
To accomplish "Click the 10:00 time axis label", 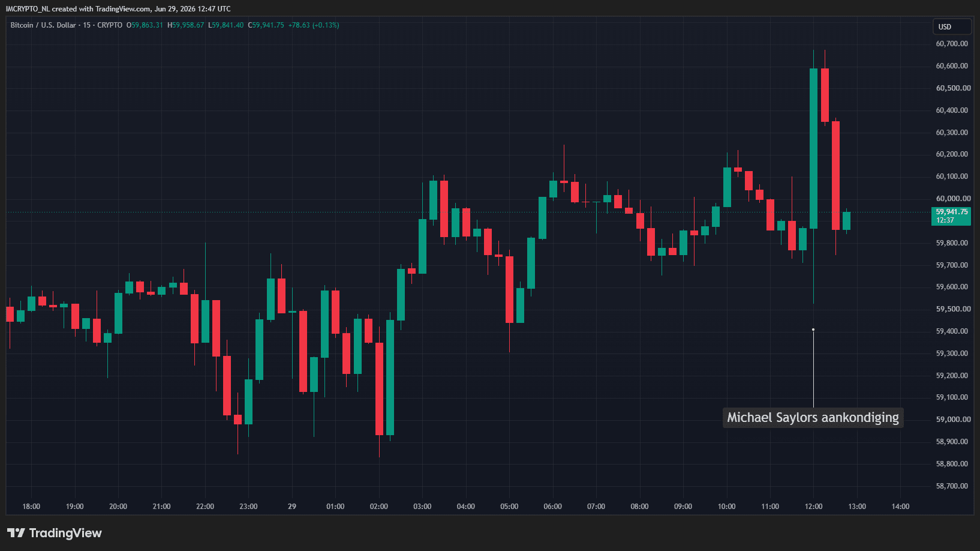I will click(727, 507).
